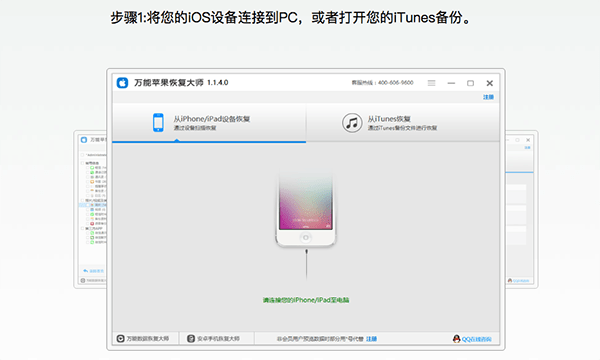Open the hamburger menu in the title bar
Image resolution: width=600 pixels, height=360 pixels.
click(431, 83)
